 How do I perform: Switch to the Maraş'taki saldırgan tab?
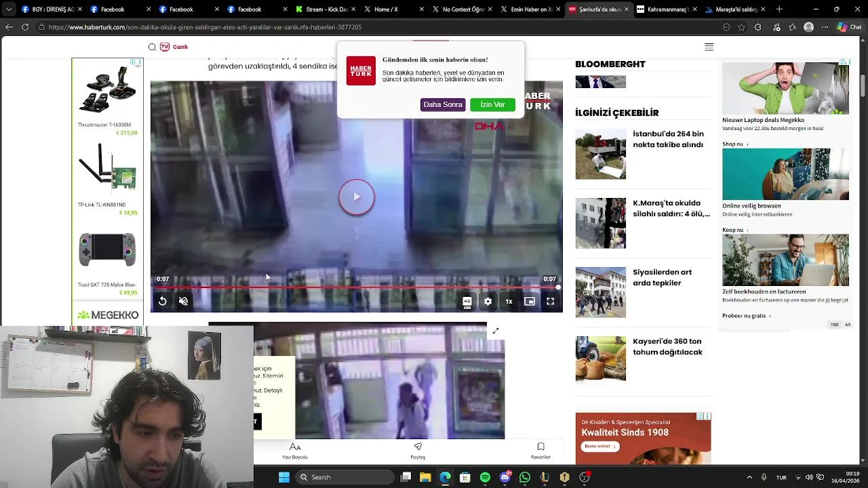pyautogui.click(x=735, y=9)
